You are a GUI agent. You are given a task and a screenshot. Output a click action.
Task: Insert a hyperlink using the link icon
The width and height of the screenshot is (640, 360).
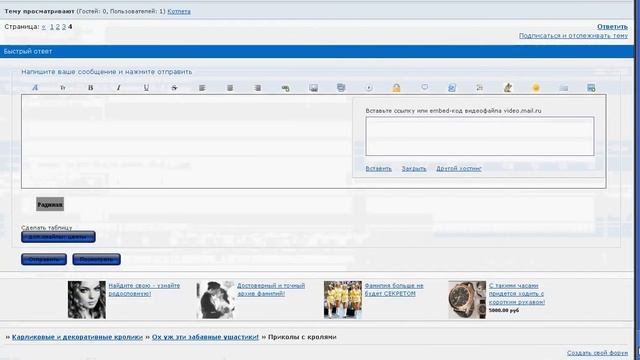285,88
